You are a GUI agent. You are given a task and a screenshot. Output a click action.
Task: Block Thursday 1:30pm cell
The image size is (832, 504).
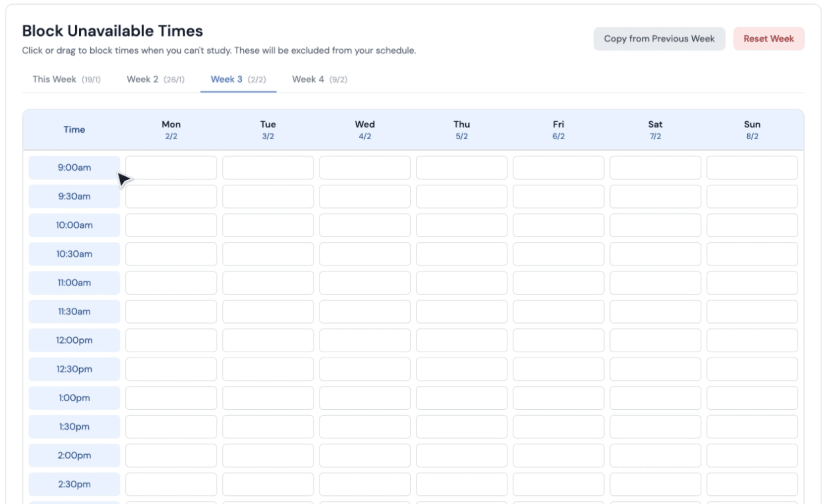click(461, 427)
